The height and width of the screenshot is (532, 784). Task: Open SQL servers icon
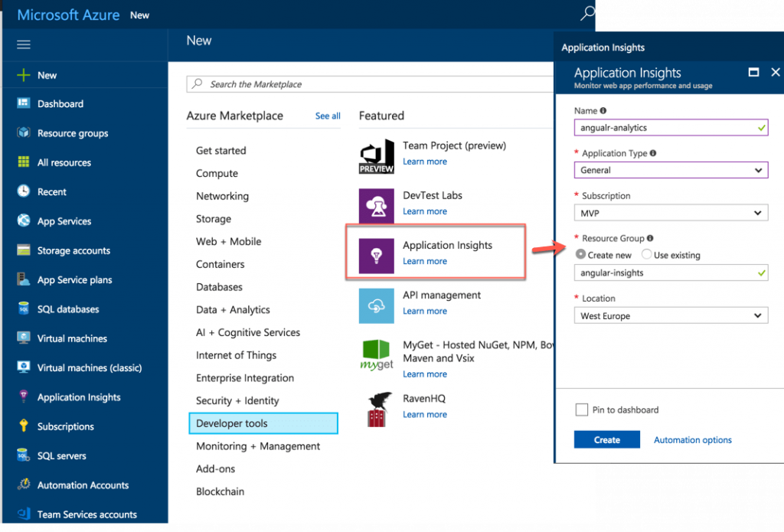tap(24, 455)
